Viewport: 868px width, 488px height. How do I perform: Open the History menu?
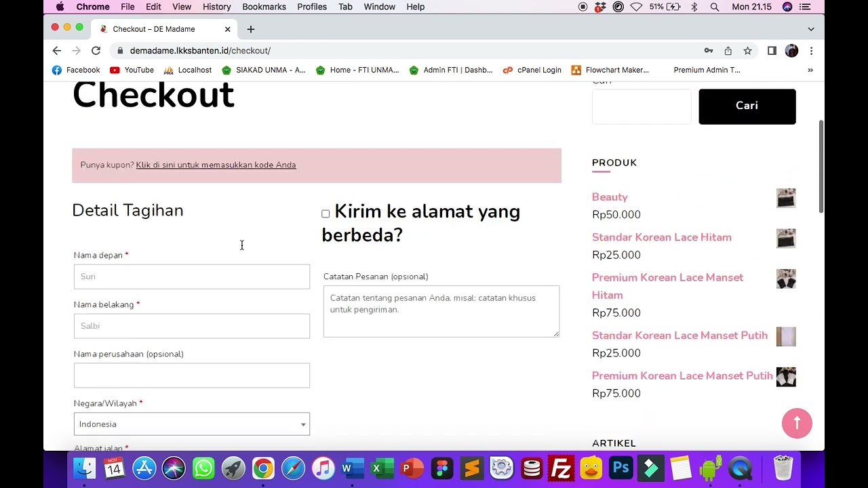click(216, 7)
